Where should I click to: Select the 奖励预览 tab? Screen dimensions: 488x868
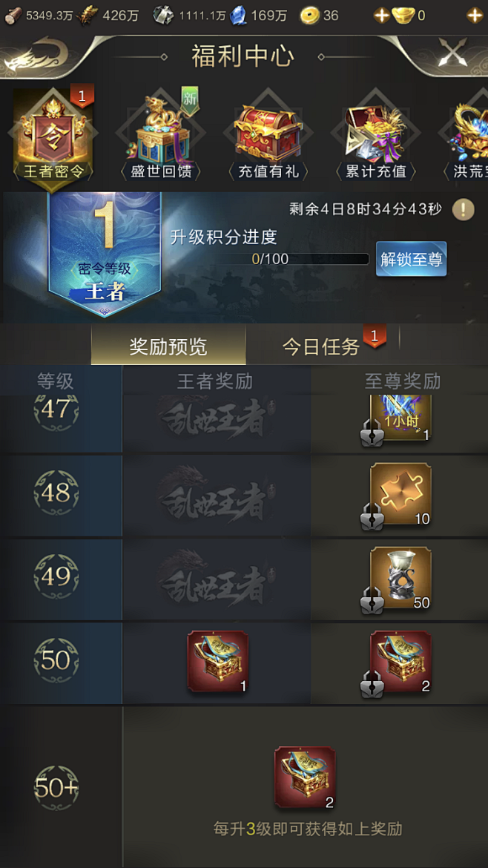(168, 346)
